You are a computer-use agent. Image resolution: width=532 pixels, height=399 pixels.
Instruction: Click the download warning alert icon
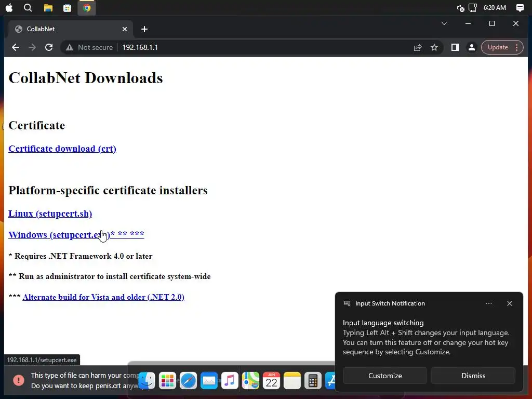[19, 380]
